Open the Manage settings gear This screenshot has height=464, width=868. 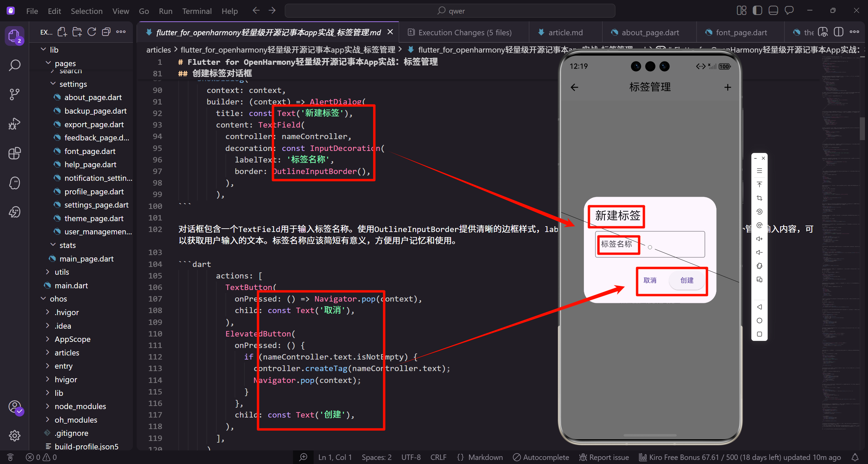[14, 436]
